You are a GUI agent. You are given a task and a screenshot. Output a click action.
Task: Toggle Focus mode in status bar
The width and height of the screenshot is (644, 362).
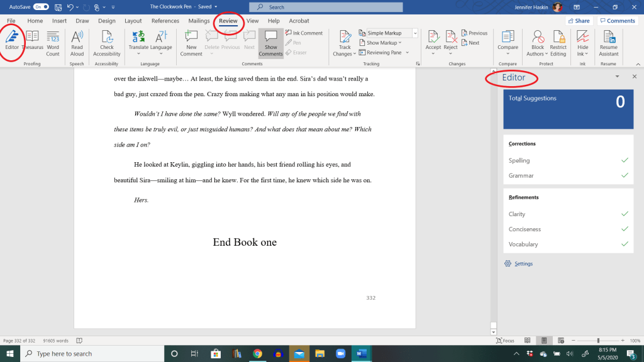504,341
